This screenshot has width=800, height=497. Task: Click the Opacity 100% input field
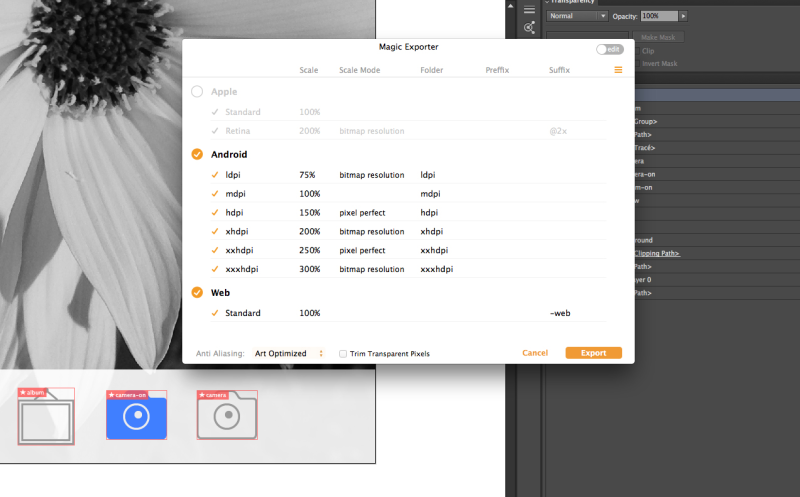pos(659,16)
